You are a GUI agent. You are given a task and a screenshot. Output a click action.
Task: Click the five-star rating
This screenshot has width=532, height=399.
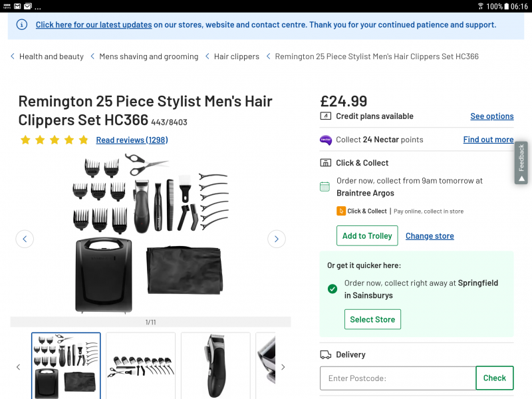(55, 140)
